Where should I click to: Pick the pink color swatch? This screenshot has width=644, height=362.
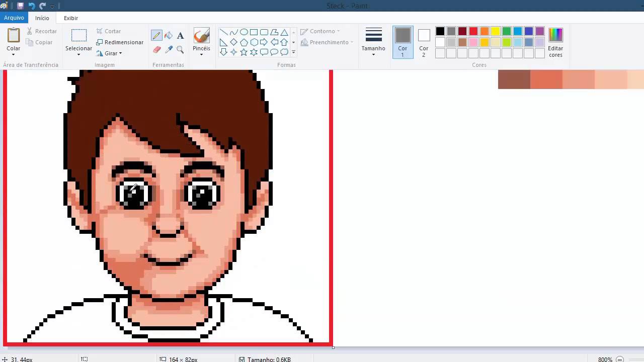[x=473, y=42]
